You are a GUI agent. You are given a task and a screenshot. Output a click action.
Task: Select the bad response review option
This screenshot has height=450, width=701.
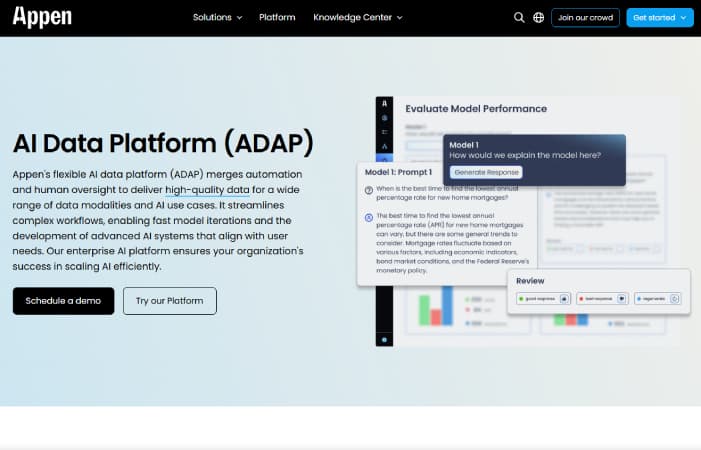click(600, 298)
